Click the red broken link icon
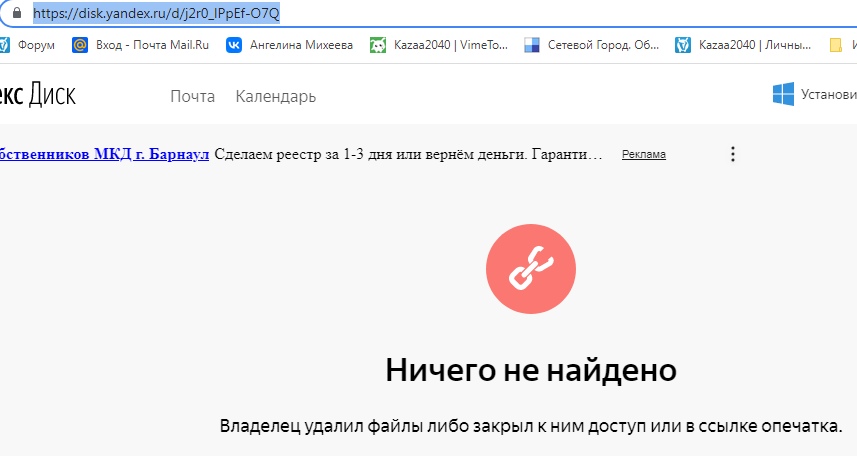The height and width of the screenshot is (456, 857). tap(531, 269)
